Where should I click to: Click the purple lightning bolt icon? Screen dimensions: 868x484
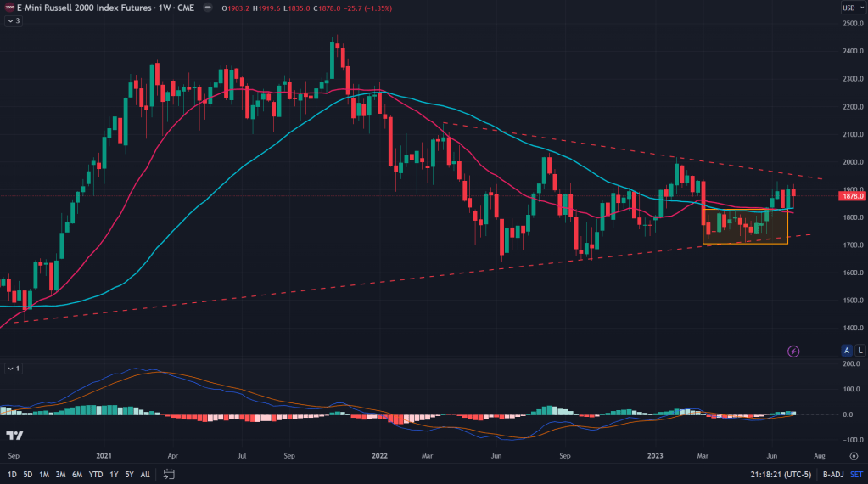[x=793, y=351]
